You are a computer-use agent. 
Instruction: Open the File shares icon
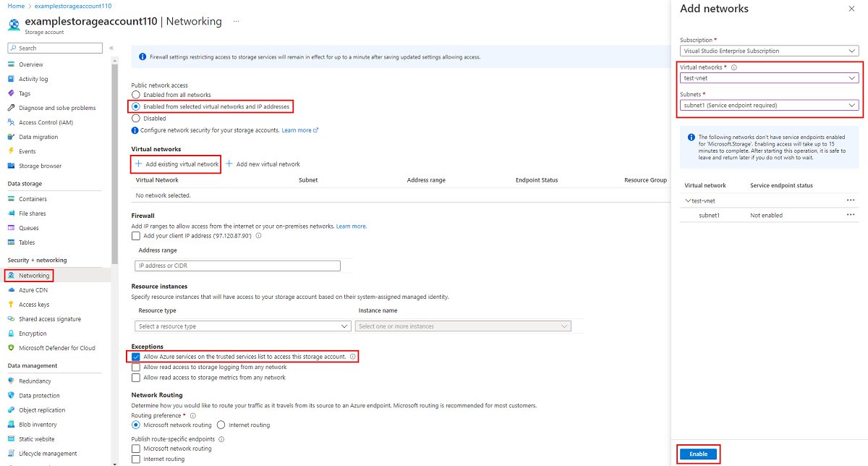(11, 213)
